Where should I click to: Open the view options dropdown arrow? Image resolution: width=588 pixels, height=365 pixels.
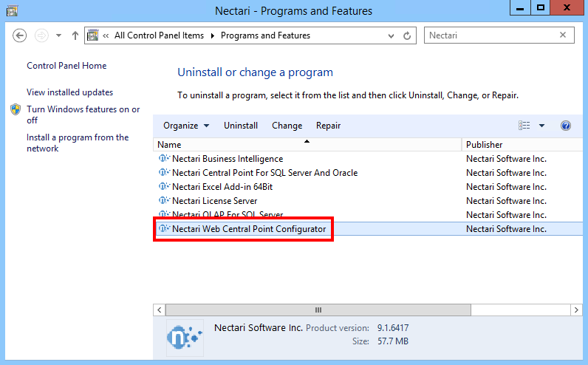[x=541, y=126]
